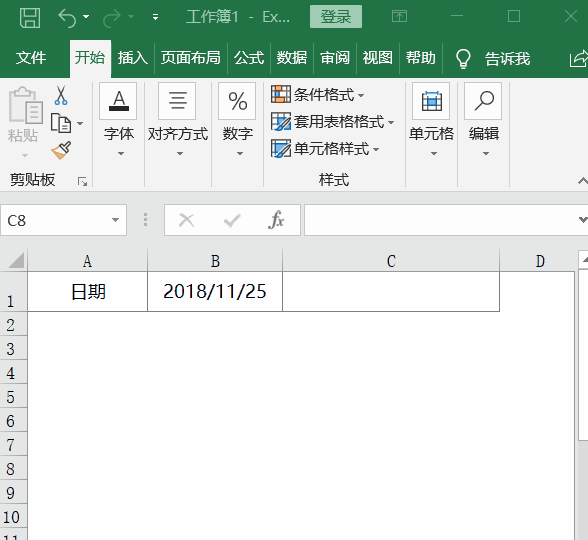588x540 pixels.
Task: Click the 告诉我 lightbulb search box
Action: 493,58
